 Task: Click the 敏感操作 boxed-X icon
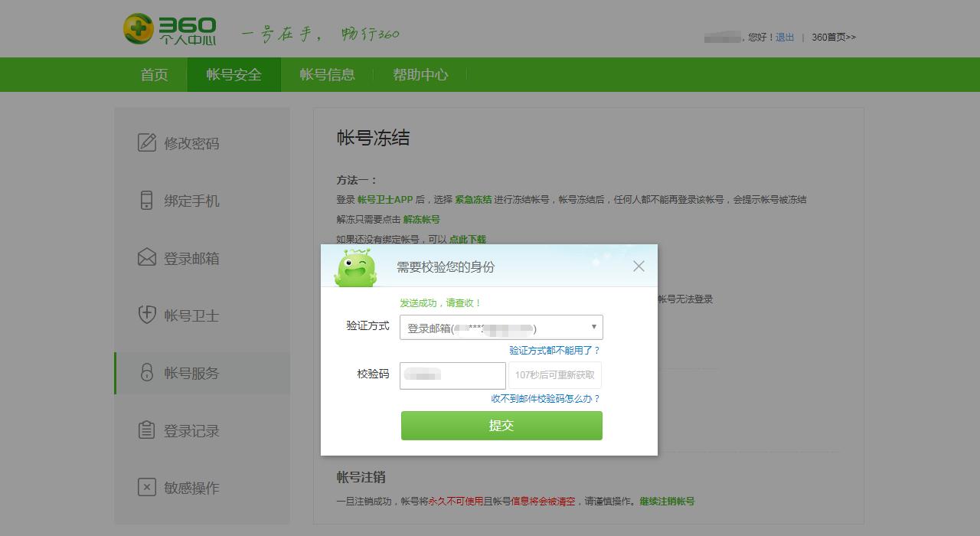pyautogui.click(x=147, y=488)
